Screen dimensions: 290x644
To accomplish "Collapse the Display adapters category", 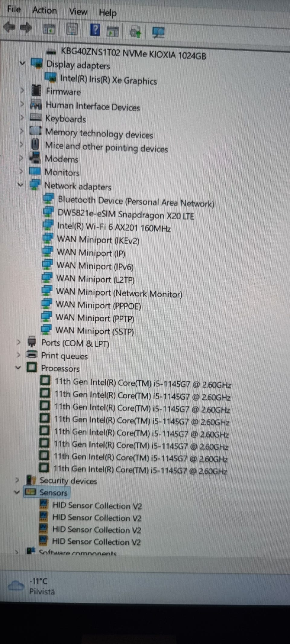I will (22, 63).
